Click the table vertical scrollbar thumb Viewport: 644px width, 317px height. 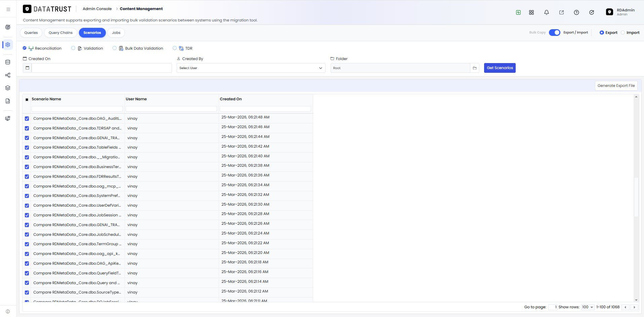click(636, 197)
